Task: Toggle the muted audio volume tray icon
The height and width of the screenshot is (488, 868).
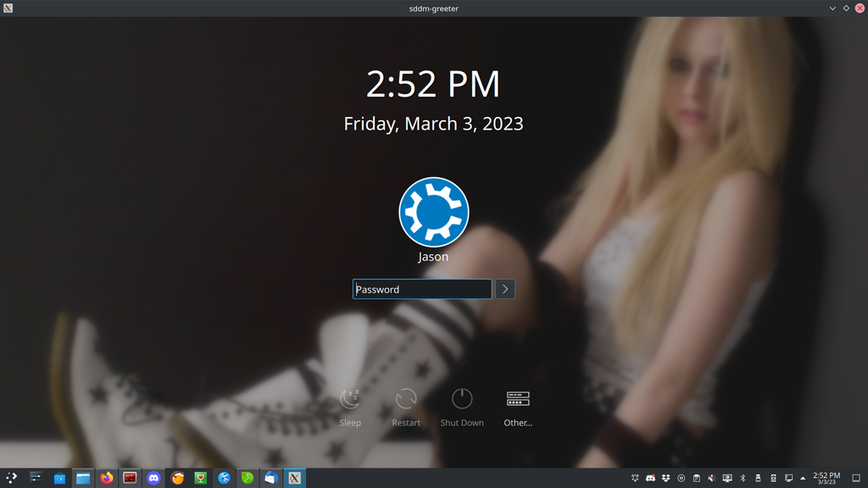Action: (712, 479)
